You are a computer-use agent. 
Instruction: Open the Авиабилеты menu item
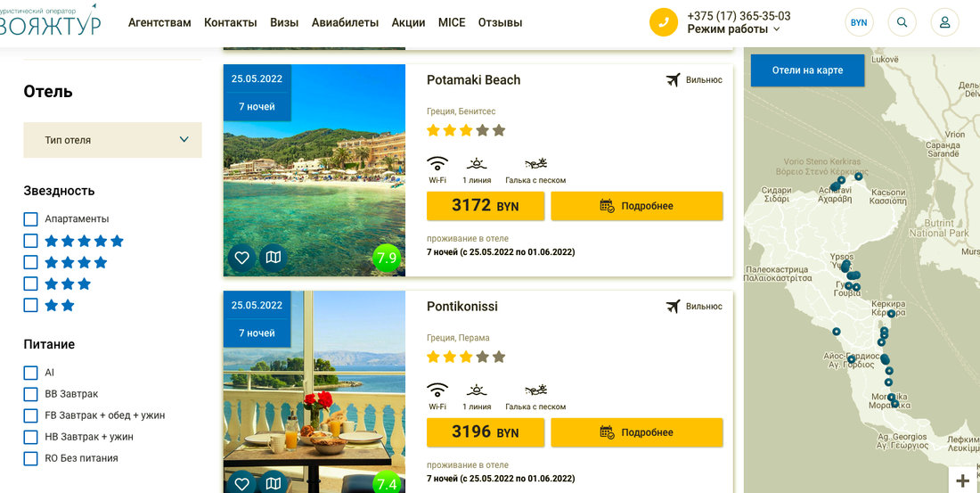[345, 22]
